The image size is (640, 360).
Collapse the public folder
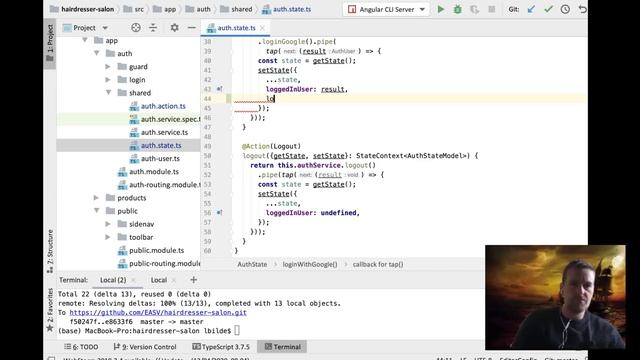click(x=97, y=211)
